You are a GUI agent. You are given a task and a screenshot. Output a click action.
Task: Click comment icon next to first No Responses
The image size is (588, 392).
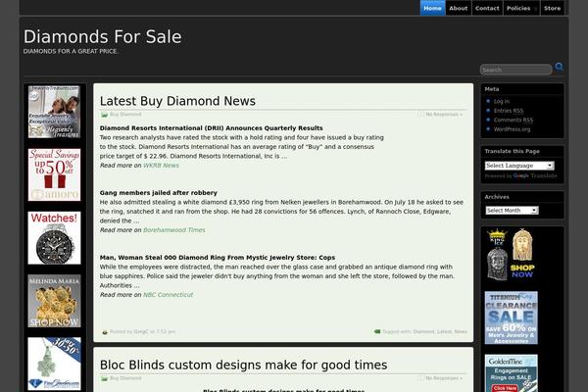coord(420,114)
